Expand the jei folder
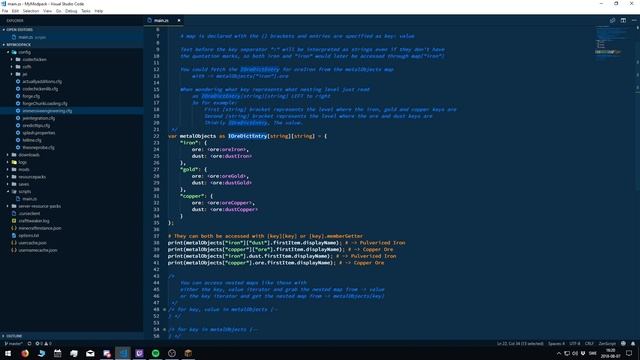The height and width of the screenshot is (360, 640). pos(24,74)
